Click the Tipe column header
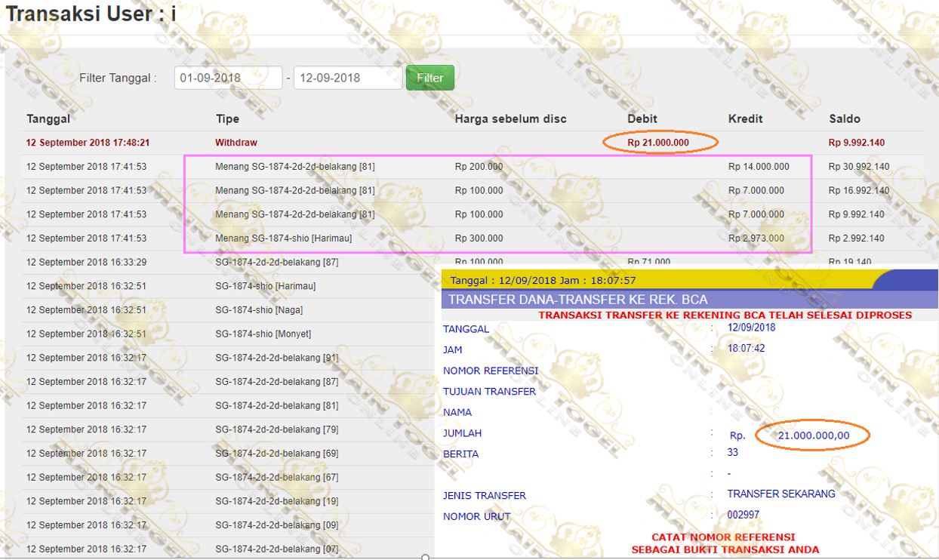Image resolution: width=939 pixels, height=560 pixels. click(227, 118)
